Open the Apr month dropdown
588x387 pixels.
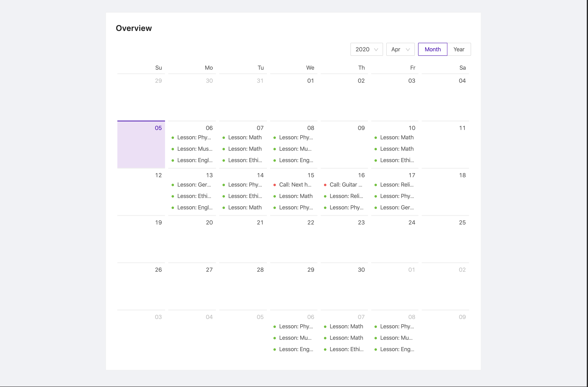pos(400,49)
